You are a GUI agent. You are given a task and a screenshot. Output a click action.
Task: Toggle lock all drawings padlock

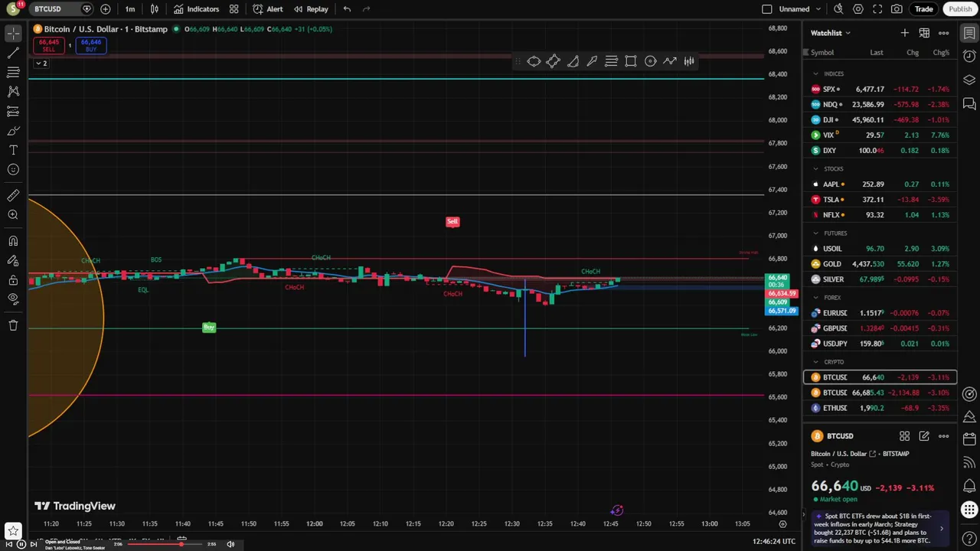click(x=13, y=280)
